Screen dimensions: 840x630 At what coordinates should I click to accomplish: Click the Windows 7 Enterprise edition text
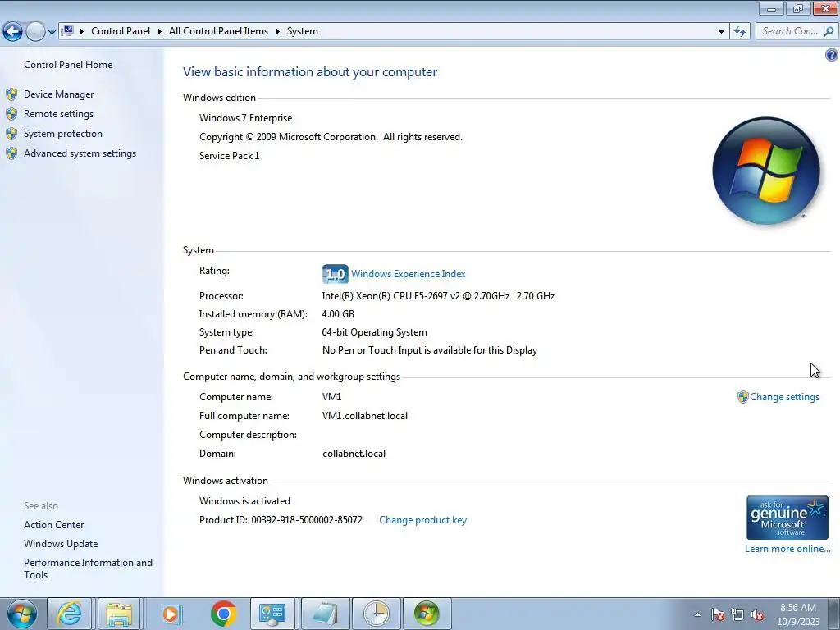point(246,118)
